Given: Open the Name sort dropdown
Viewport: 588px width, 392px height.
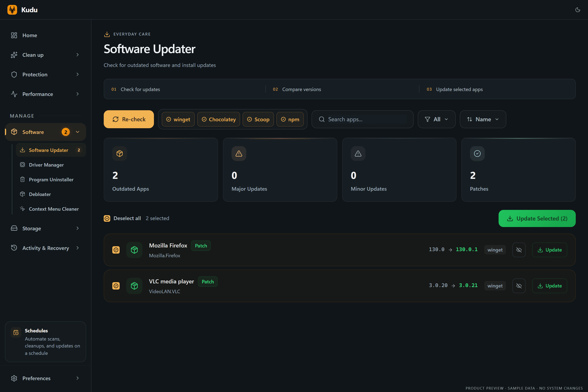Looking at the screenshot, I should [483, 119].
